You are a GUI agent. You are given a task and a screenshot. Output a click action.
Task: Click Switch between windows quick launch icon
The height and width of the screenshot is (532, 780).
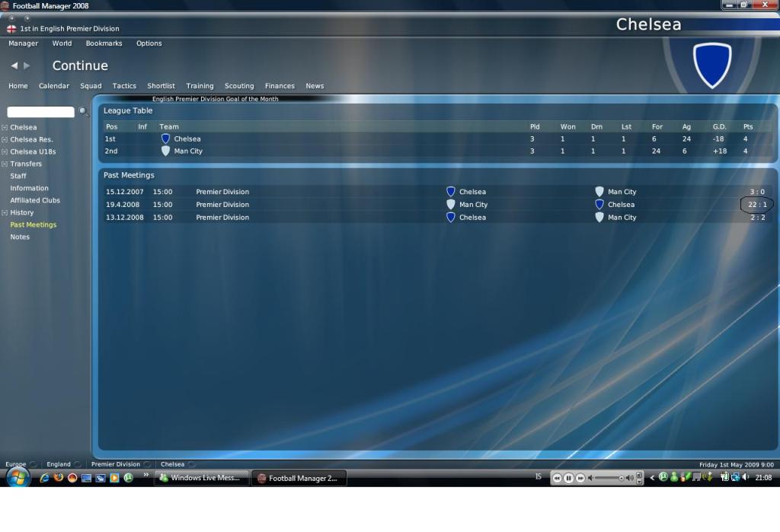tap(101, 478)
